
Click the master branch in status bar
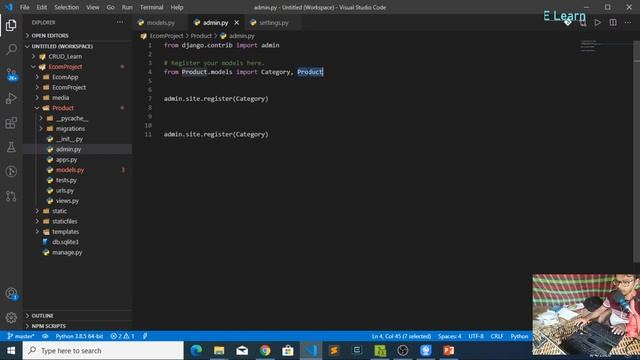(x=21, y=336)
